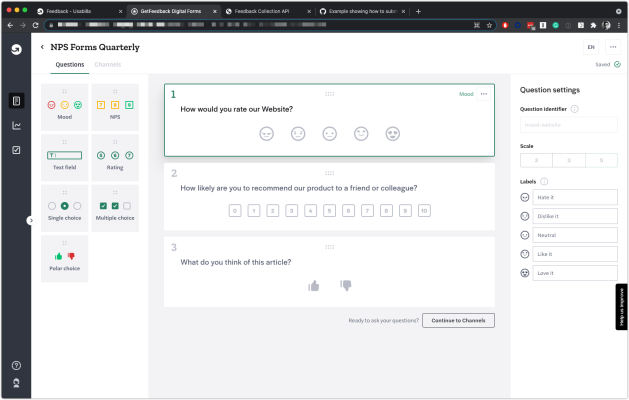Switch to Feedback Collection API browser tab
This screenshot has height=400, width=629.
[x=268, y=11]
